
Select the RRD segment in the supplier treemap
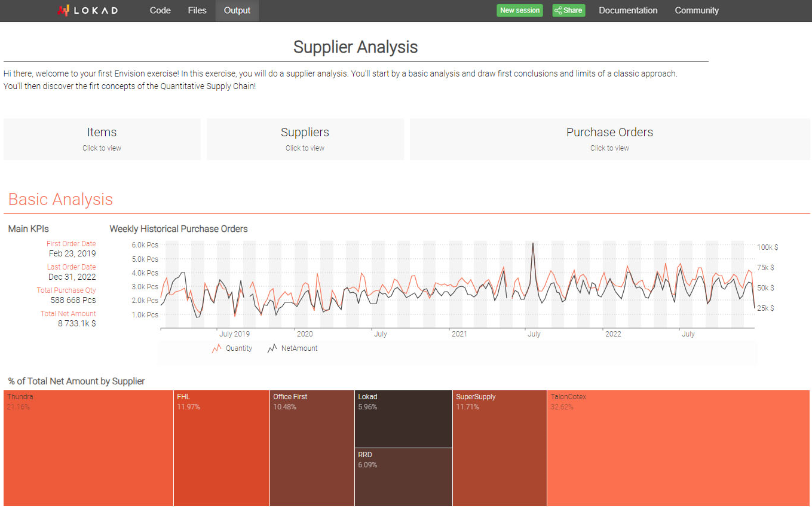tap(403, 477)
